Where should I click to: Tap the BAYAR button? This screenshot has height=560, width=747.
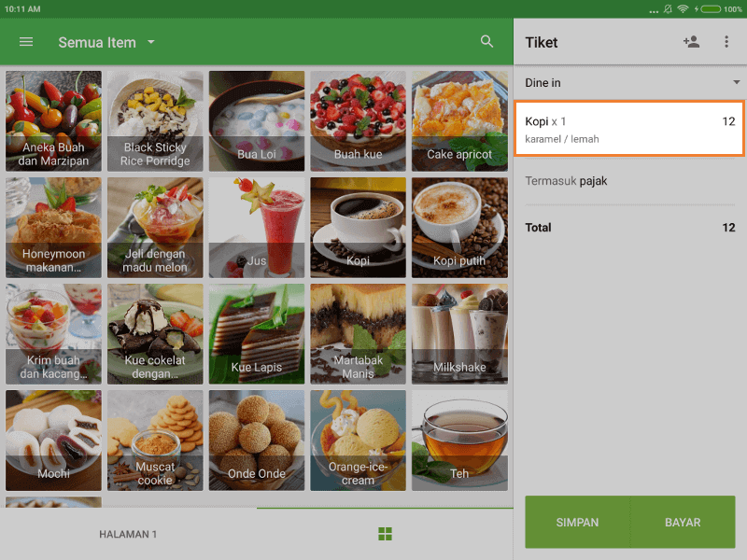click(x=683, y=522)
